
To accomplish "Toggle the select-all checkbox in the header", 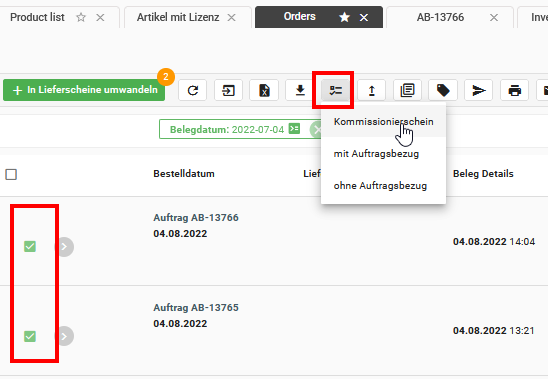I will (11, 174).
